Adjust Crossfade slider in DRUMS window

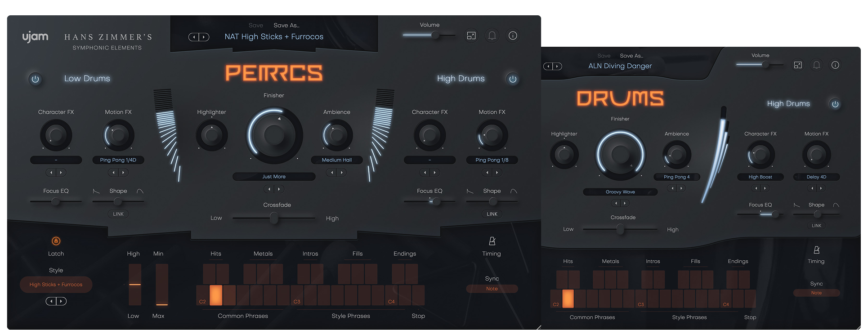(x=620, y=229)
